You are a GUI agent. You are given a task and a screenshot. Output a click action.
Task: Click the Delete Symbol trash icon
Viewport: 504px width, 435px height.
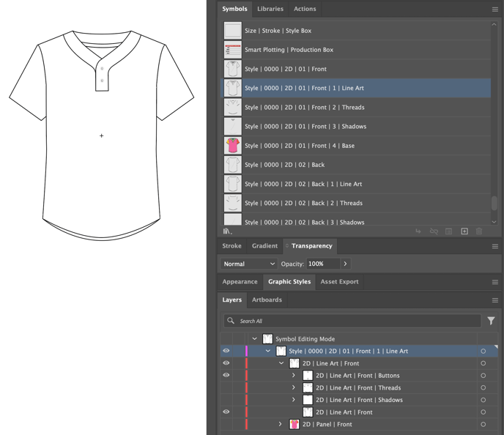480,231
